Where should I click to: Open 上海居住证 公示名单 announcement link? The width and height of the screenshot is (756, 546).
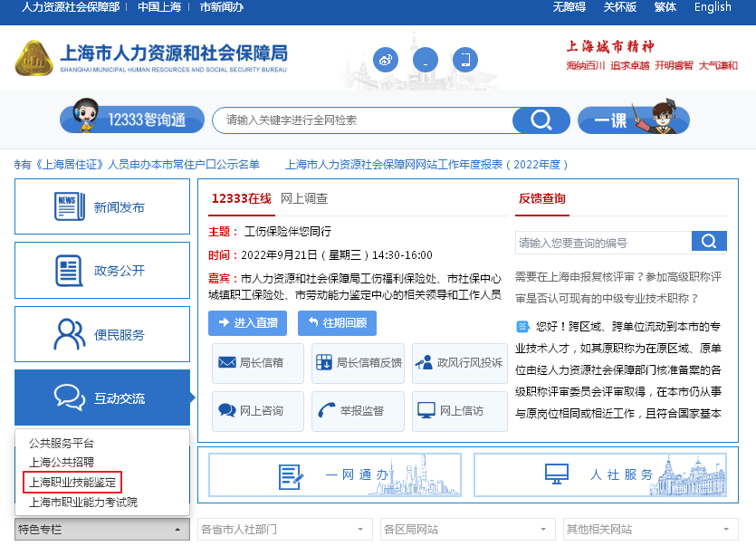137,165
